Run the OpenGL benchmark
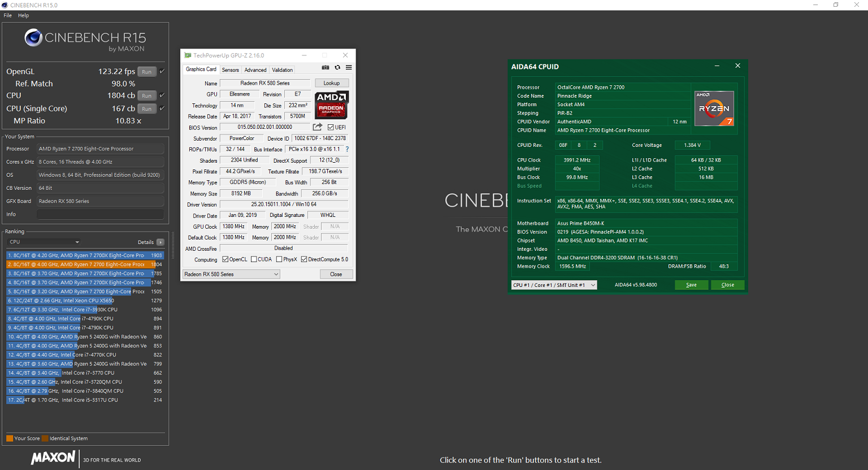 pyautogui.click(x=147, y=72)
